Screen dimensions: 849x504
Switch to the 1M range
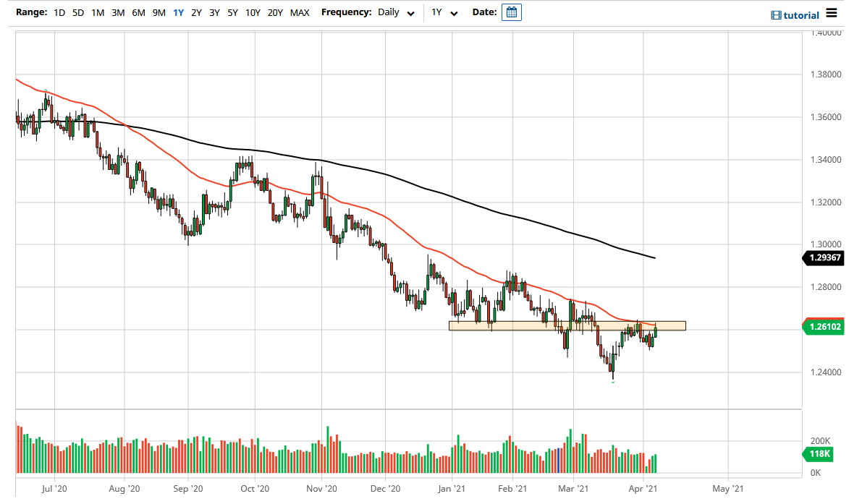[98, 12]
